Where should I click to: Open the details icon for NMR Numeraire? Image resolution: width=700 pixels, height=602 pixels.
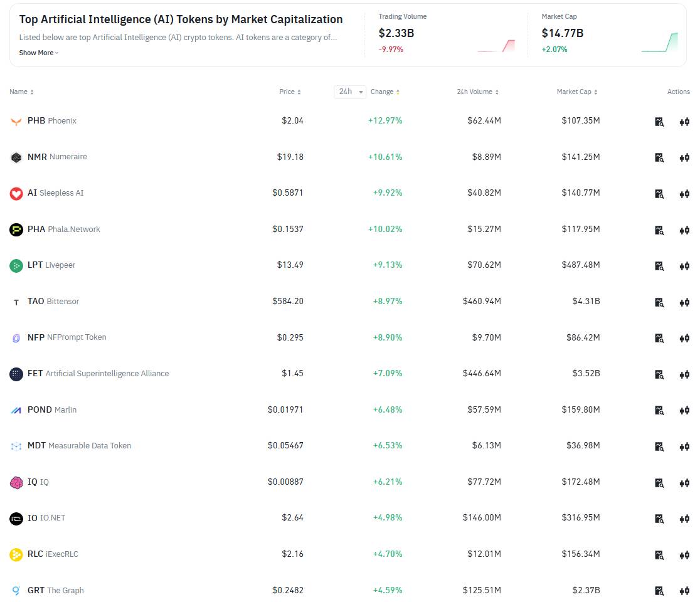tap(659, 157)
